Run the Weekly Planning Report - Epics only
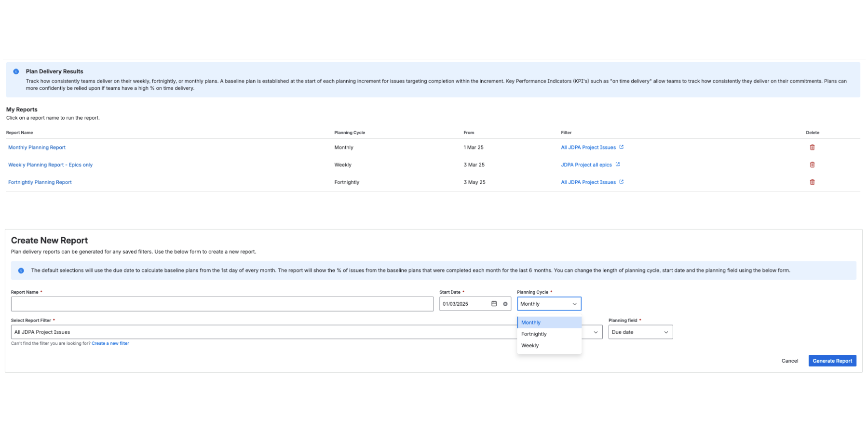The height and width of the screenshot is (434, 868). pyautogui.click(x=50, y=165)
